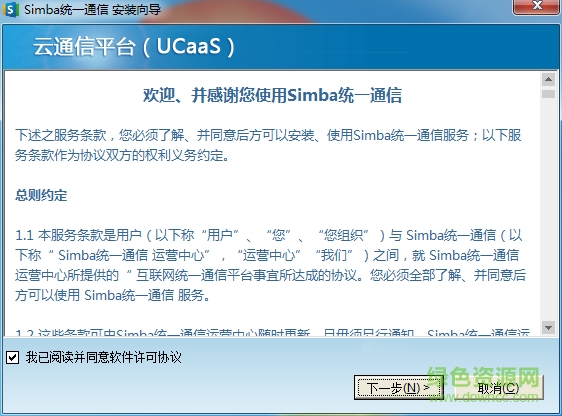The width and height of the screenshot is (562, 416).
Task: Click the 云通信平台（UCaaS） banner title
Action: [x=134, y=47]
